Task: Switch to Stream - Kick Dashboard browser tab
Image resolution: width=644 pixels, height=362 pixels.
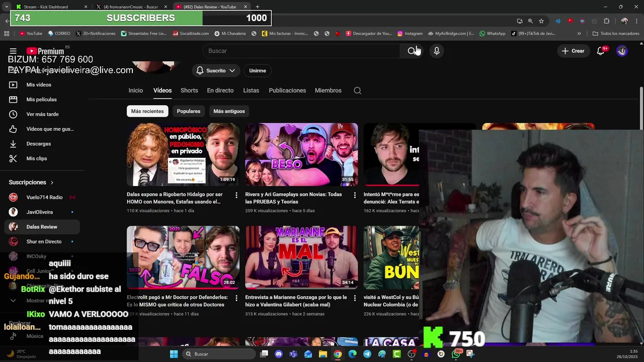Action: click(x=50, y=7)
